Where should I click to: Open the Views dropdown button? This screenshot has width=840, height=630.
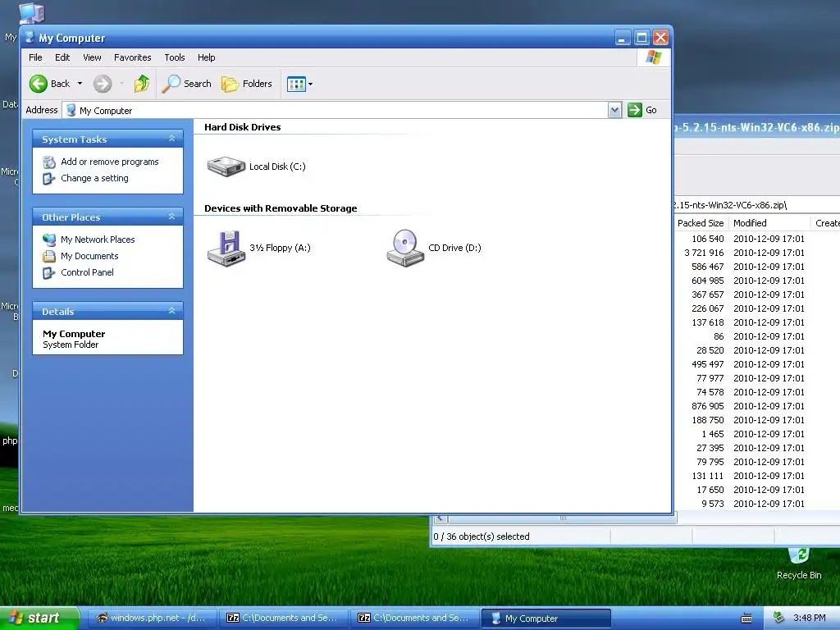(299, 84)
